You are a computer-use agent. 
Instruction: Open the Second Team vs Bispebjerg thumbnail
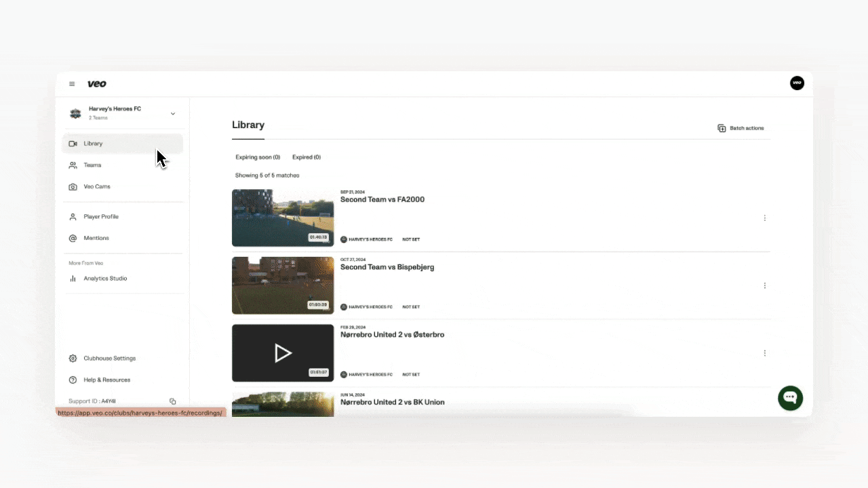point(283,285)
